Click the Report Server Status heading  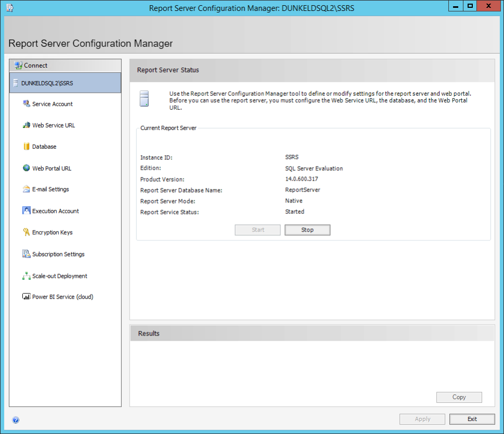(x=168, y=70)
